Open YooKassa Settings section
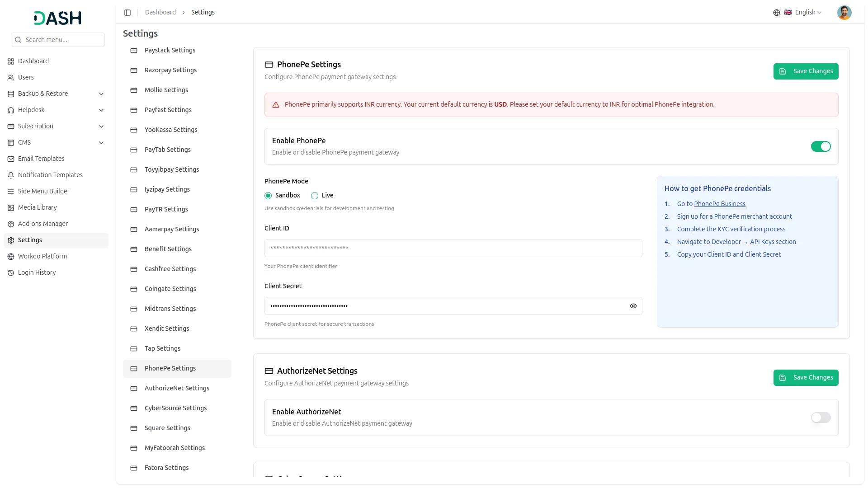This screenshot has height=488, width=868. (177, 130)
